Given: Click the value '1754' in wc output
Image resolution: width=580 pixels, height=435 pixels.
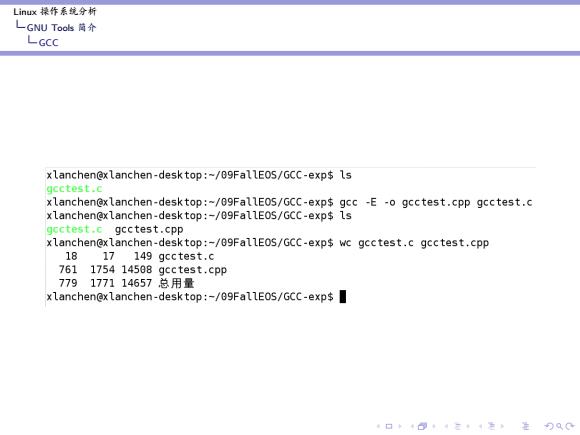Looking at the screenshot, I should (x=102, y=270).
